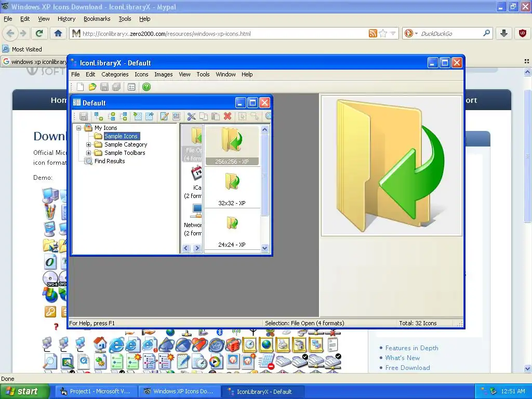Click the magnifier search icon in Default toolbar
The width and height of the screenshot is (532, 399).
(268, 116)
